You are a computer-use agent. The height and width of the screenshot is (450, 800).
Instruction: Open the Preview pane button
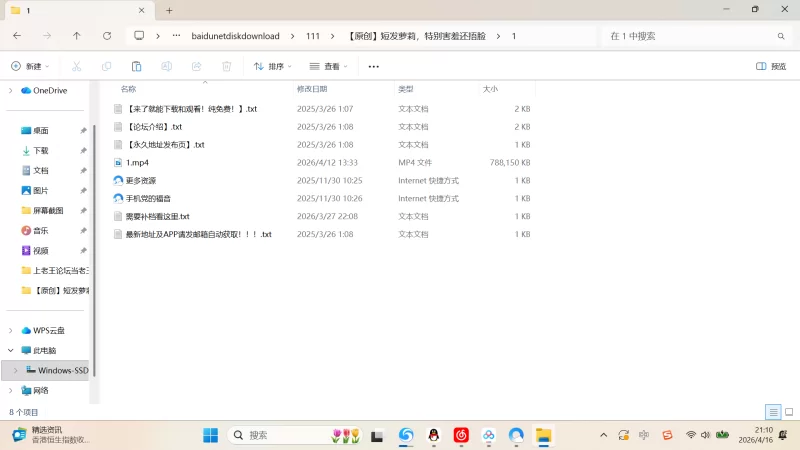click(x=771, y=66)
